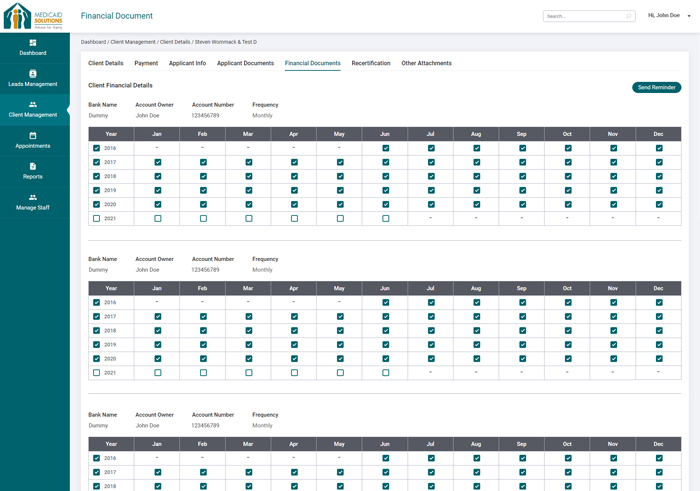Uncheck the 2016 year checkbox in first table

pos(97,148)
